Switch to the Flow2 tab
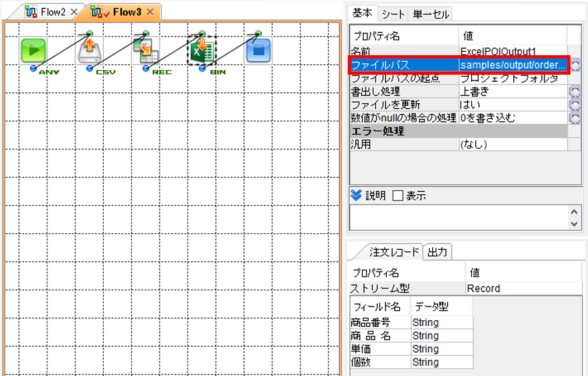This screenshot has width=588, height=376. tap(53, 12)
